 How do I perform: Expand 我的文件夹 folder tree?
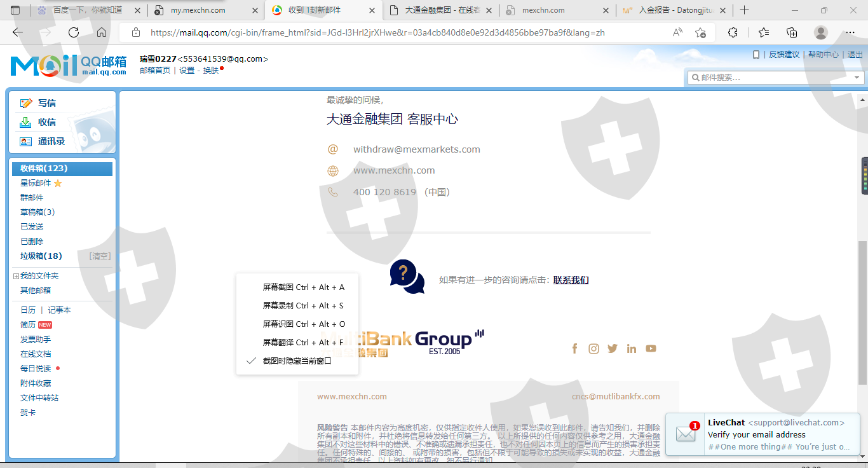coord(16,276)
